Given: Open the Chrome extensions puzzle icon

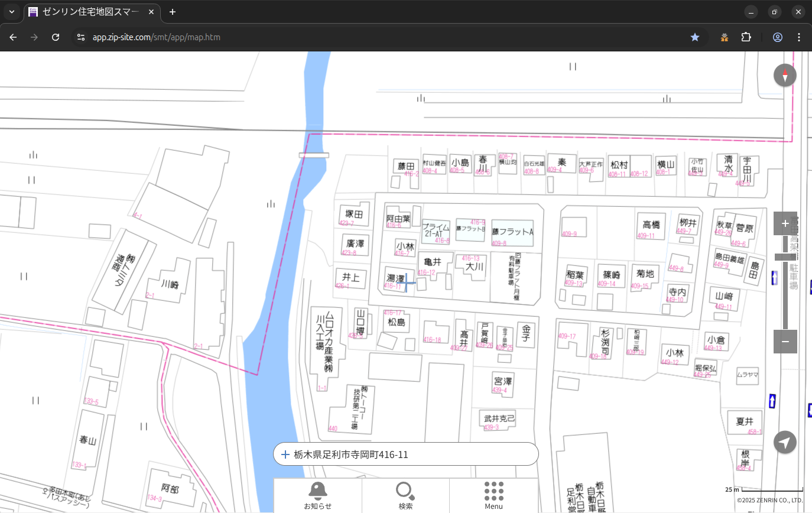Looking at the screenshot, I should (x=746, y=37).
